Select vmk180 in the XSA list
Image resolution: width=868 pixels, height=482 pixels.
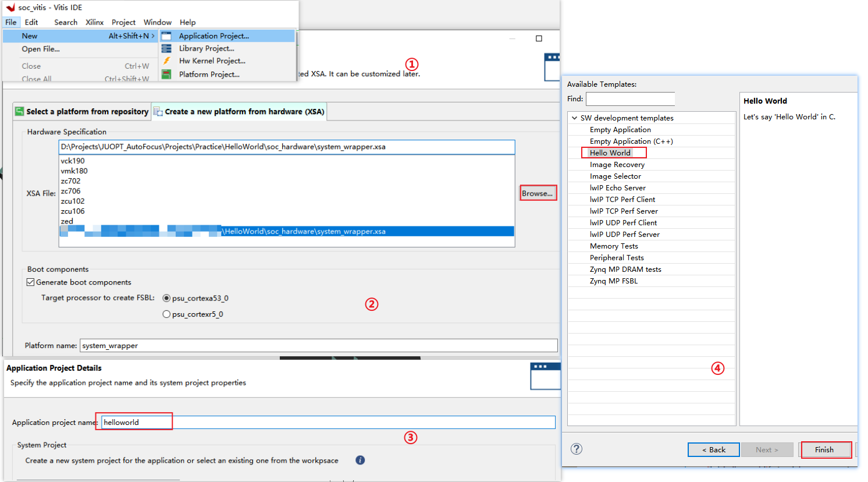pos(74,171)
